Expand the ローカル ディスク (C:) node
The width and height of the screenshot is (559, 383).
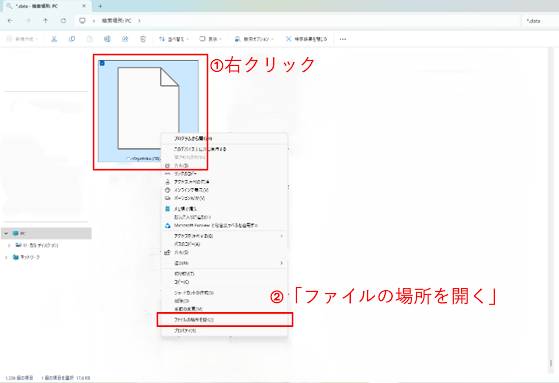[x=9, y=245]
